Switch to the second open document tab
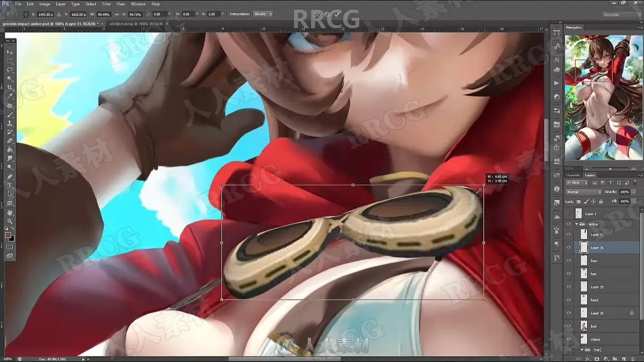The height and width of the screenshot is (362, 644). [x=139, y=24]
